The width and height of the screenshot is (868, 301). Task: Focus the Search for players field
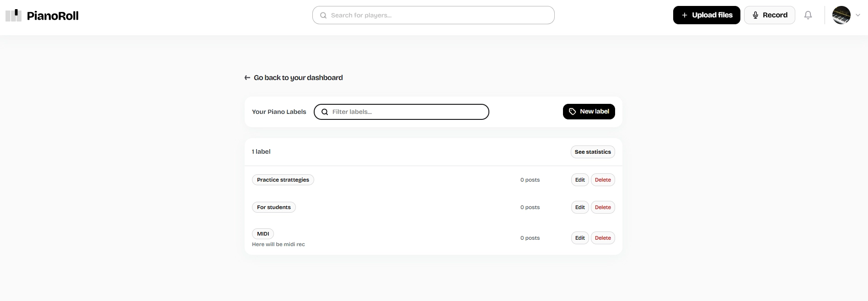coord(439,16)
